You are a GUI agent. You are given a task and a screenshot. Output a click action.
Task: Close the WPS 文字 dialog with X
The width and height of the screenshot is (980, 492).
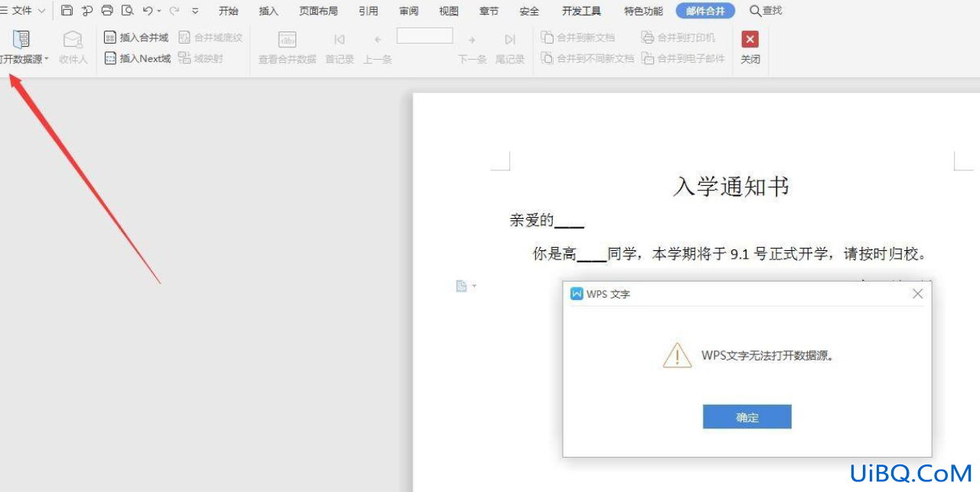point(917,294)
